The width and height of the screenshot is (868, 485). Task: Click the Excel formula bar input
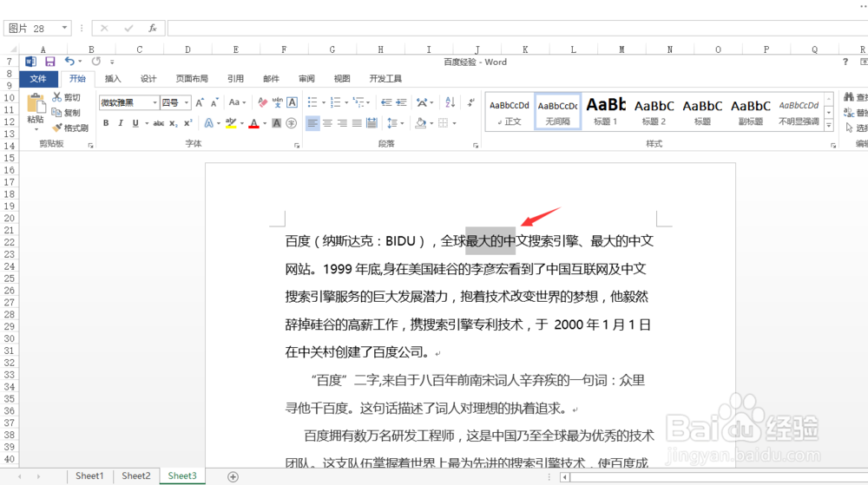[517, 29]
